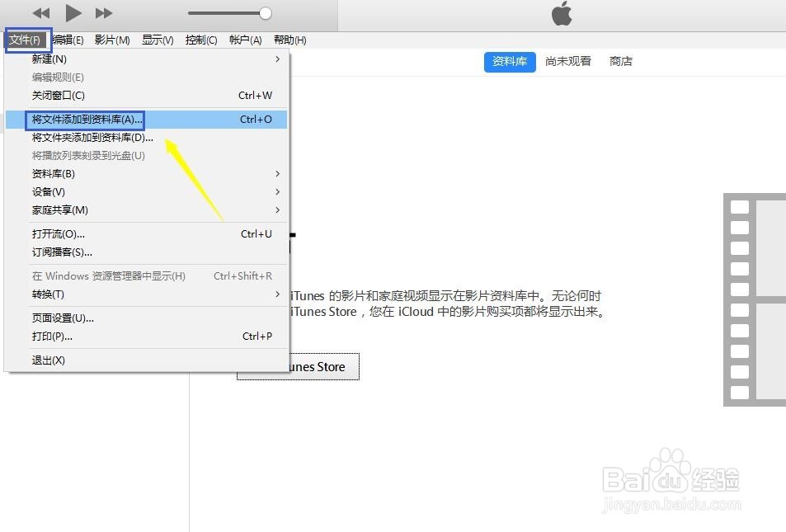The height and width of the screenshot is (532, 786).
Task: Switch to the 资料库 tab
Action: coord(509,60)
